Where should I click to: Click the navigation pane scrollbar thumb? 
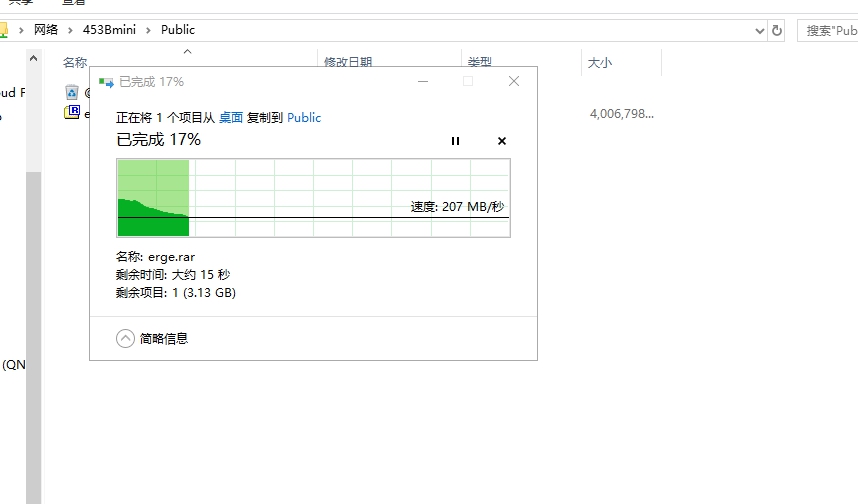(x=33, y=337)
